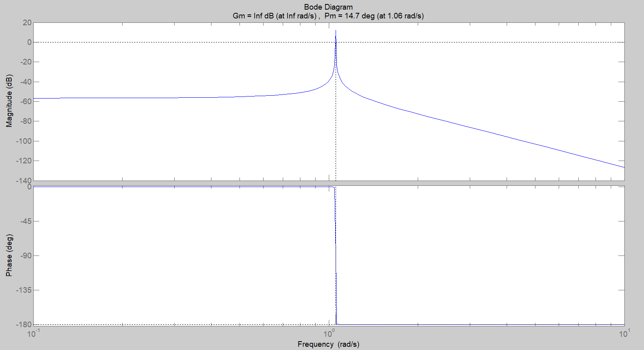This screenshot has width=644, height=350.
Task: Click the phase tick label -45
Action: click(x=25, y=221)
